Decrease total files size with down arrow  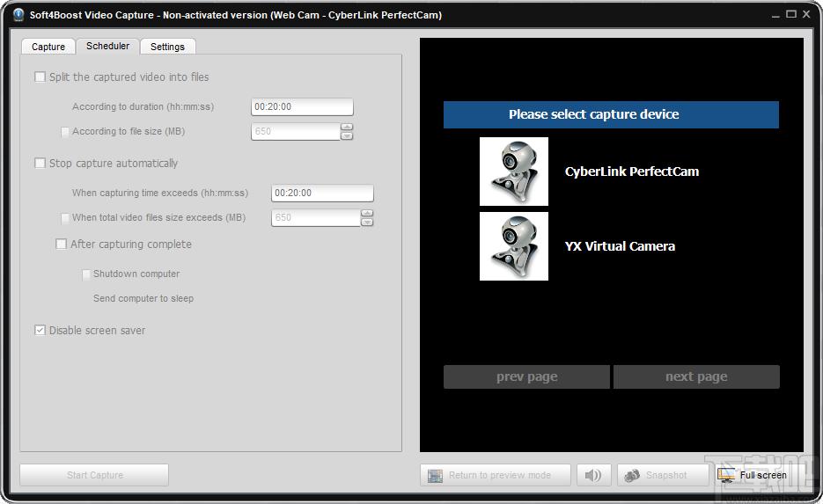click(367, 222)
